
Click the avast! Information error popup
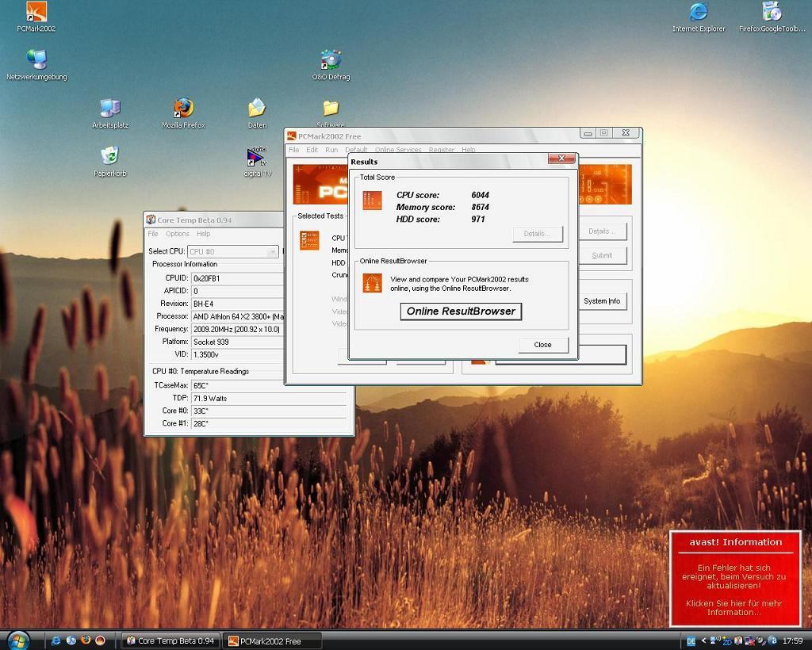point(735,579)
